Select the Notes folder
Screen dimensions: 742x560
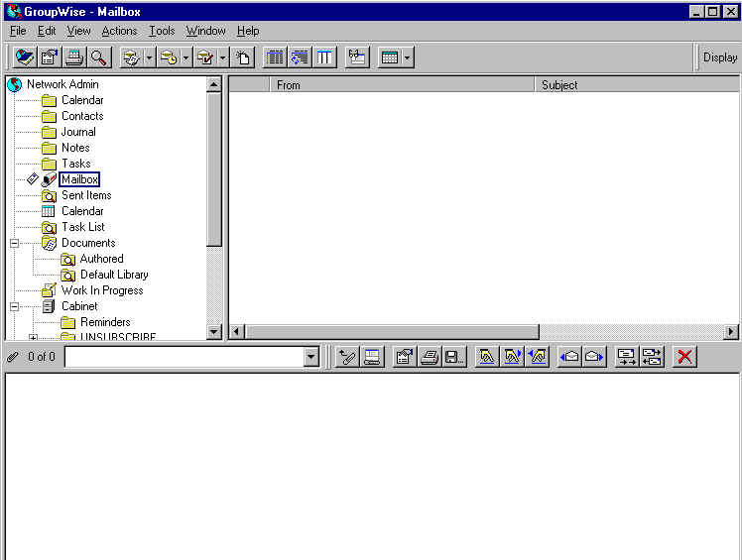[75, 148]
